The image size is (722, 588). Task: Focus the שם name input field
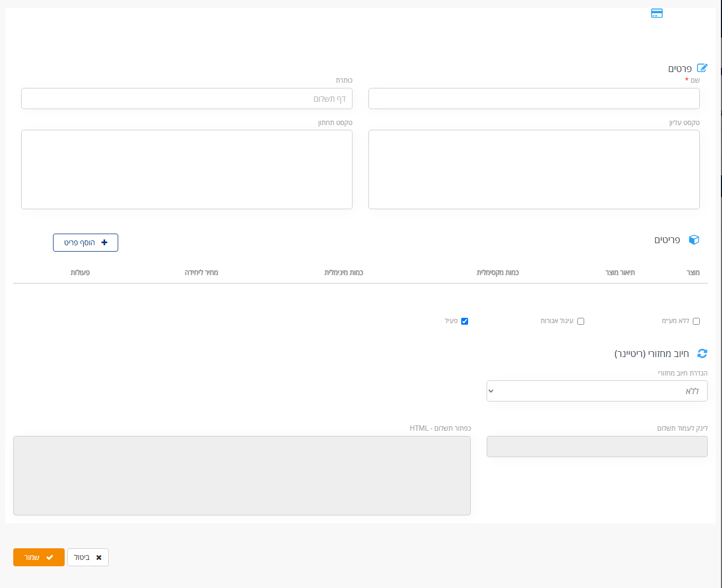[x=534, y=99]
